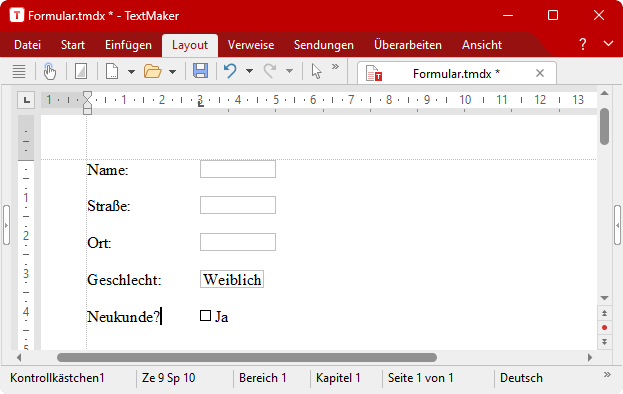623x394 pixels.
Task: Open help with question mark icon
Action: click(x=582, y=44)
